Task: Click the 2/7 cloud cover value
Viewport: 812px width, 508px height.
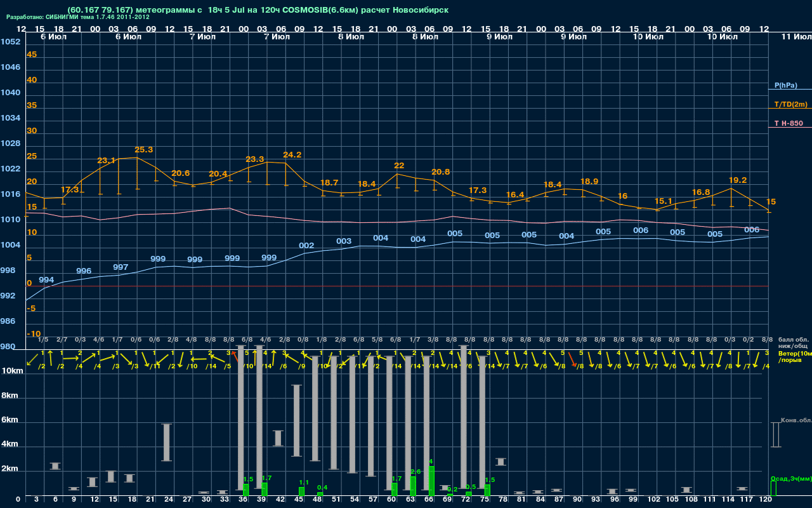Action: pos(62,340)
